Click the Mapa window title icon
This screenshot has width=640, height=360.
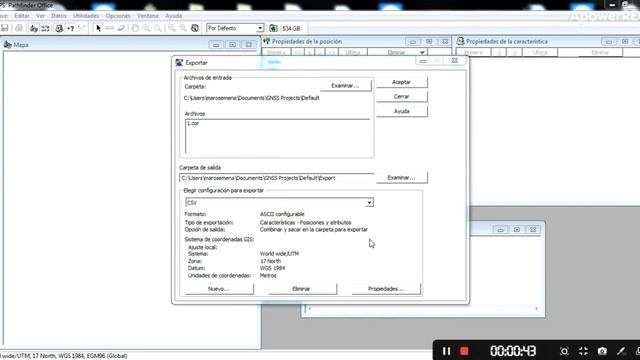7,44
